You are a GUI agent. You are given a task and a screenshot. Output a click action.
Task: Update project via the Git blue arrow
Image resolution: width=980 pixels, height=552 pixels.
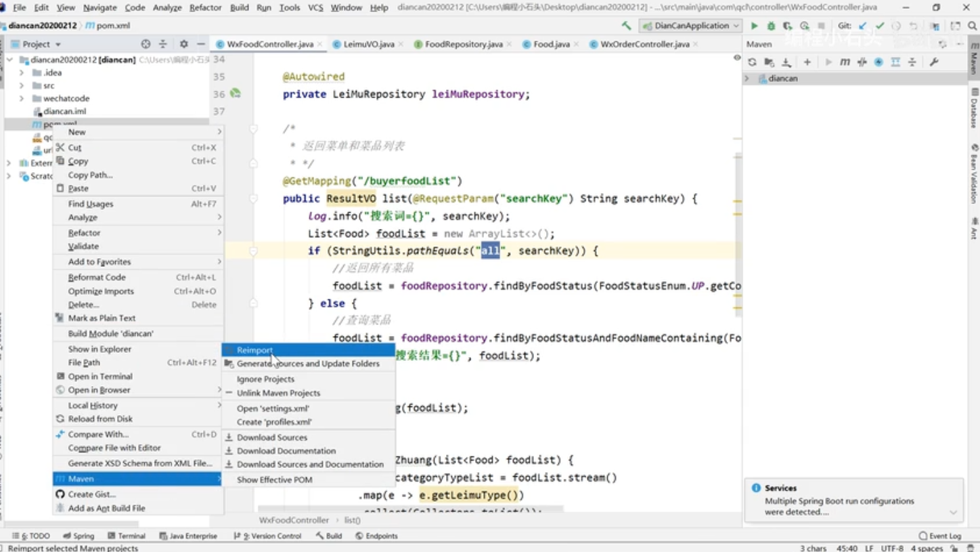click(862, 26)
